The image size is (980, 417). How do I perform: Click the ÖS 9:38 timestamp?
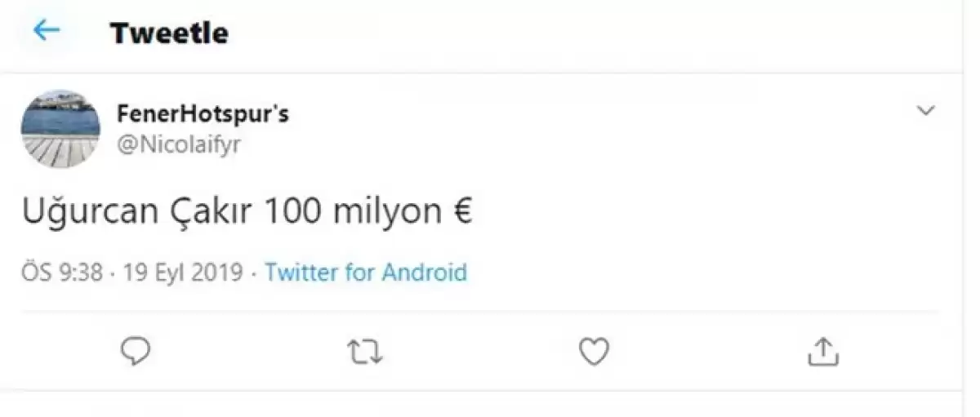(x=62, y=272)
